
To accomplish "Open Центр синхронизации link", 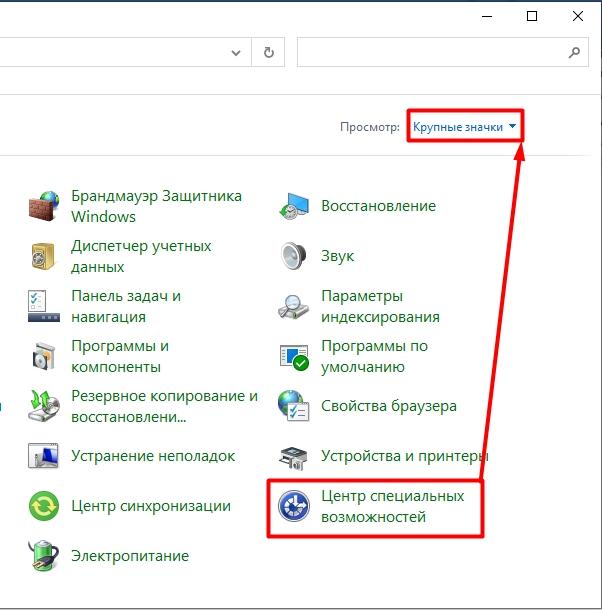I will (151, 506).
